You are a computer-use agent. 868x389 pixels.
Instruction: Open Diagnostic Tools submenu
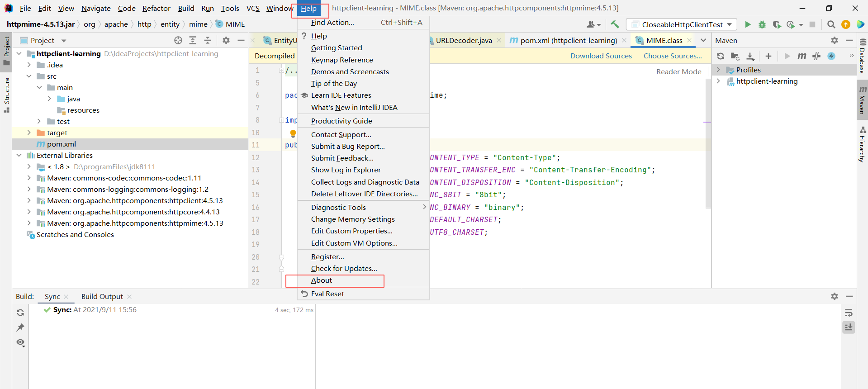click(x=363, y=207)
